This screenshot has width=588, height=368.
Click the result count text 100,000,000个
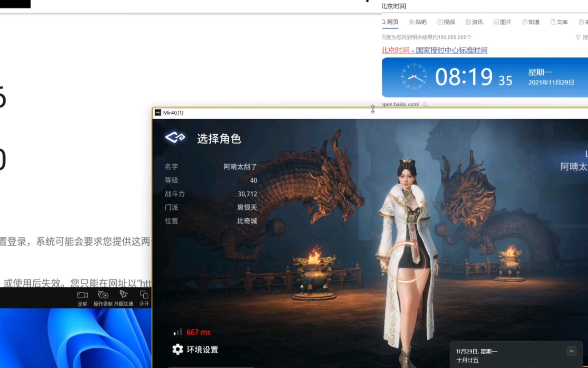(455, 37)
